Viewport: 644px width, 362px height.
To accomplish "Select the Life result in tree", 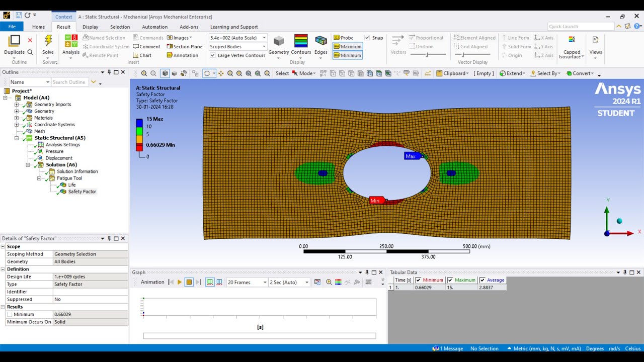I will tap(71, 185).
